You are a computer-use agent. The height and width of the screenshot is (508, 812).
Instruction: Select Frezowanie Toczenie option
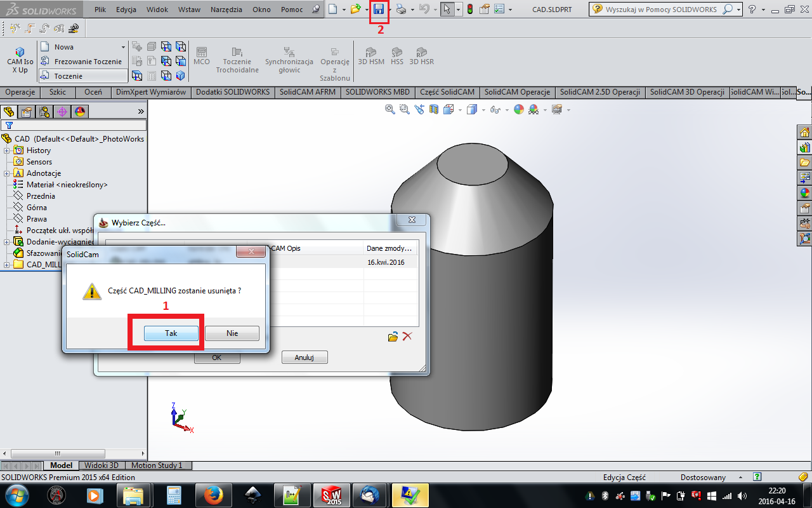(x=83, y=62)
